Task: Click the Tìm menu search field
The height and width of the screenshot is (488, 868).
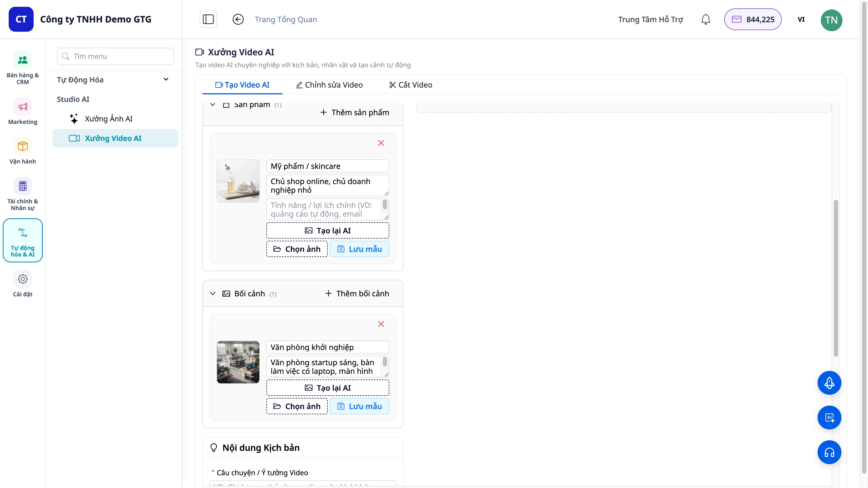Action: click(116, 56)
